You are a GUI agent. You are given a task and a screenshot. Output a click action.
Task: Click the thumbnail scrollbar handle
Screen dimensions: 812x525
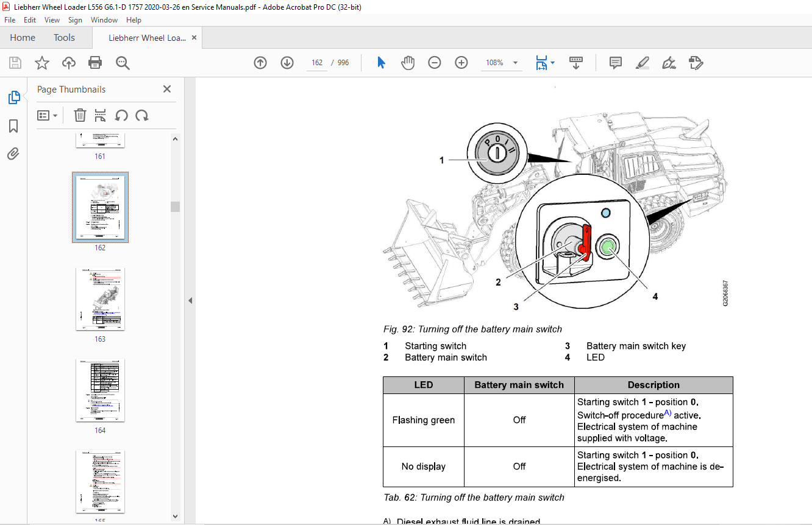pyautogui.click(x=176, y=206)
